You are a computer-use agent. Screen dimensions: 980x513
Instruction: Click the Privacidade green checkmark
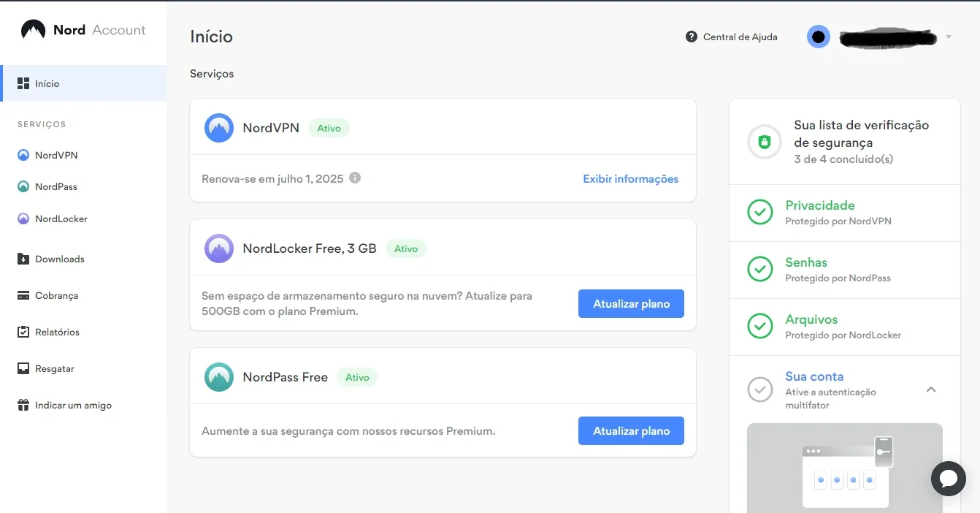(x=760, y=213)
